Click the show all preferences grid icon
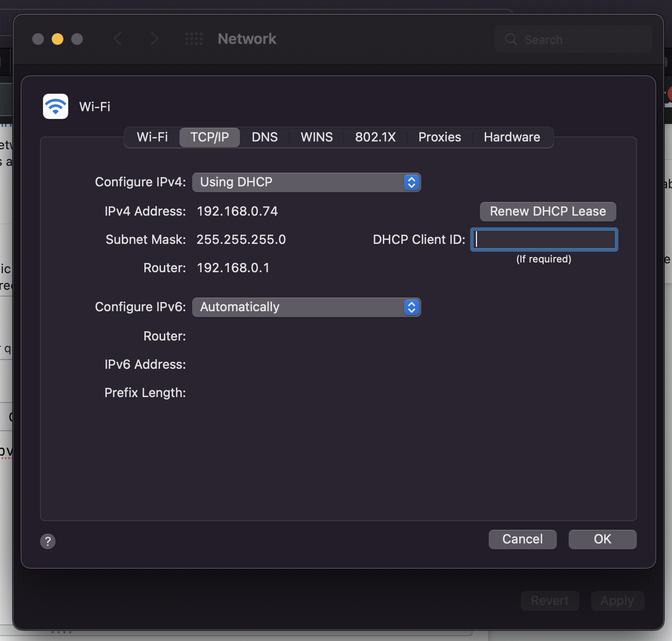 click(x=194, y=39)
